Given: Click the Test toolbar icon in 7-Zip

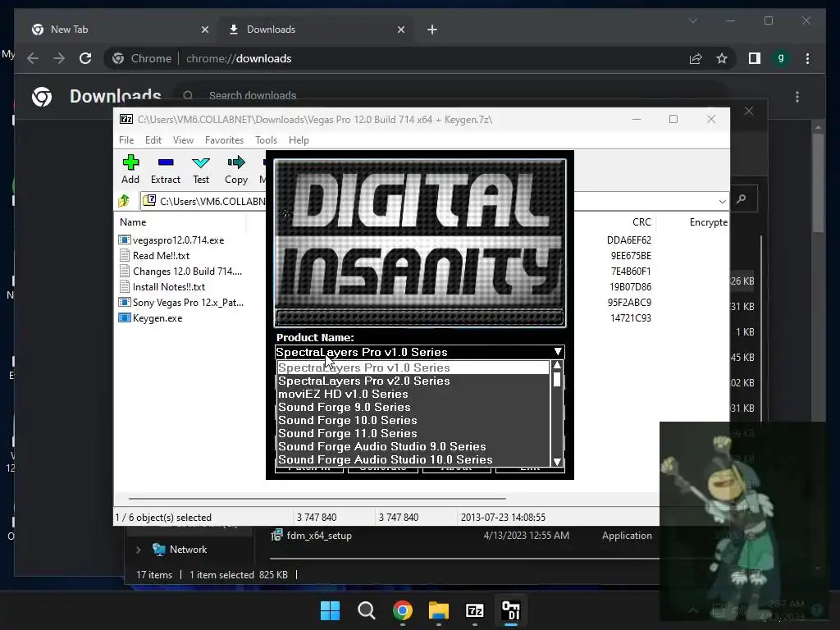Looking at the screenshot, I should (201, 170).
